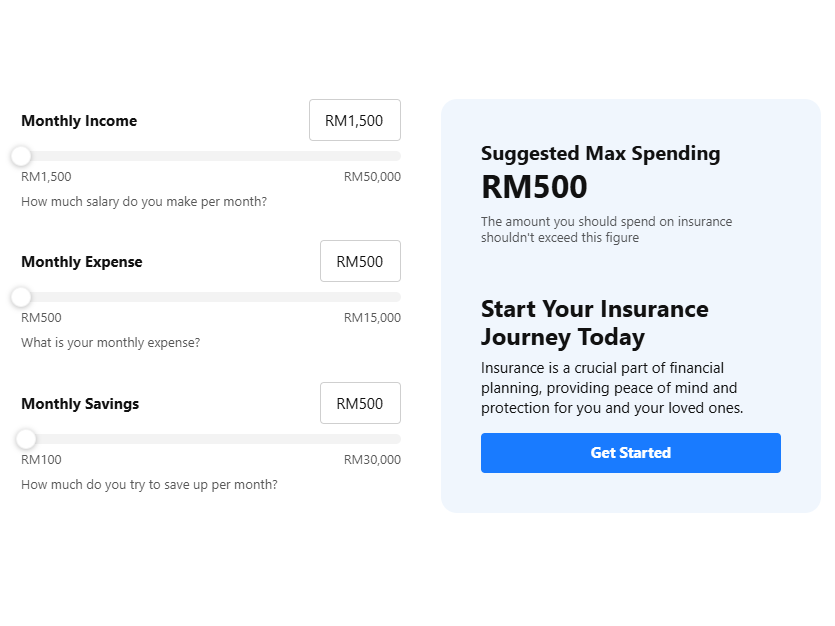
Task: Select the Start Your Insurance Journey heading
Action: 594,323
